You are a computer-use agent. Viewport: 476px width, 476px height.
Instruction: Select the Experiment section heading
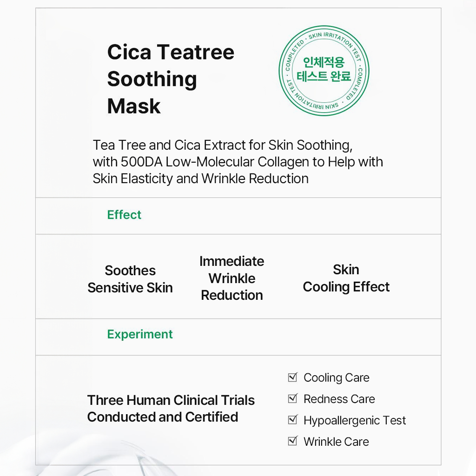pyautogui.click(x=140, y=334)
